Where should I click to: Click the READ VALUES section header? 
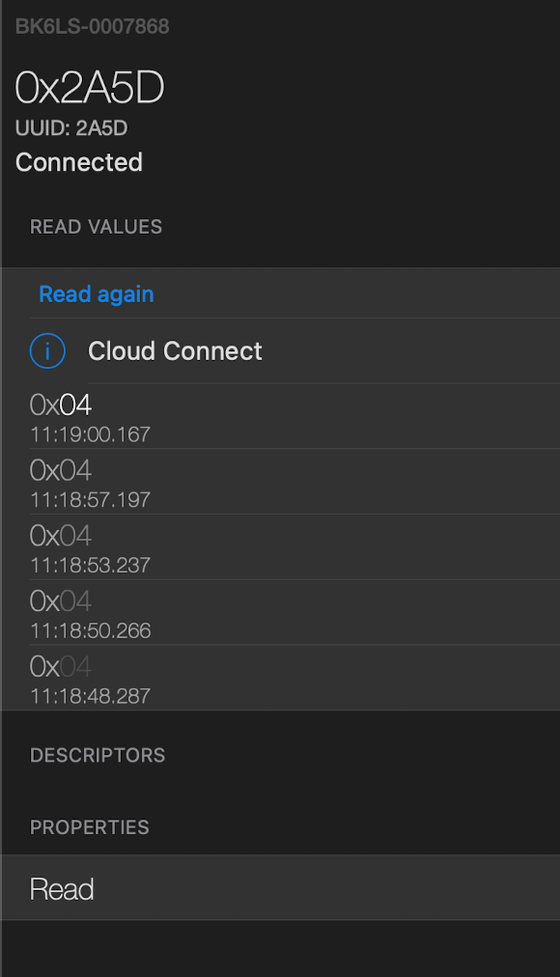click(96, 227)
